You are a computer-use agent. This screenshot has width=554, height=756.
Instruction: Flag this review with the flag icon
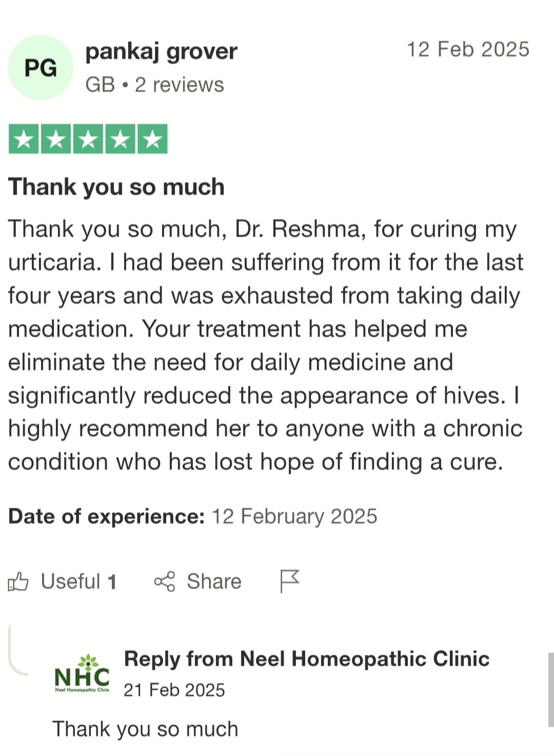[289, 581]
